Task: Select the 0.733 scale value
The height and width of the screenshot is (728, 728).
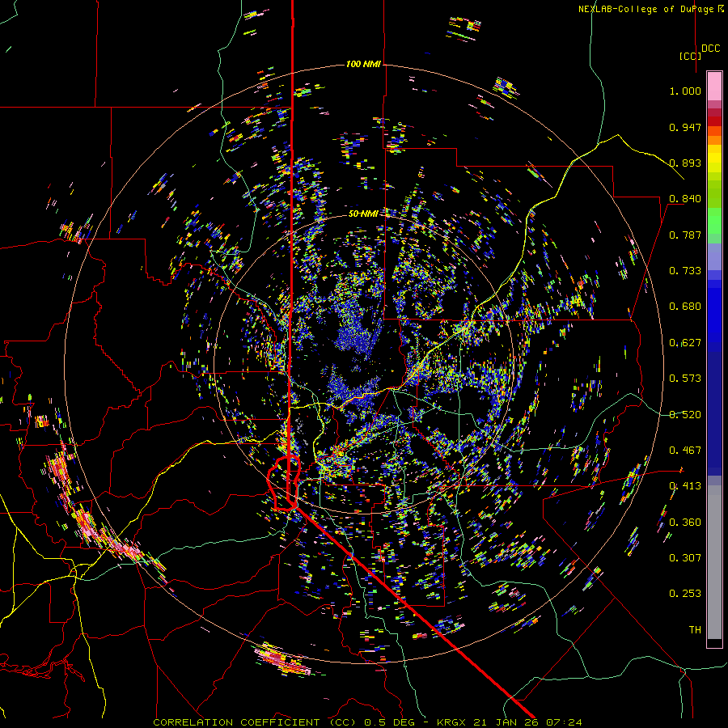Action: click(x=685, y=271)
